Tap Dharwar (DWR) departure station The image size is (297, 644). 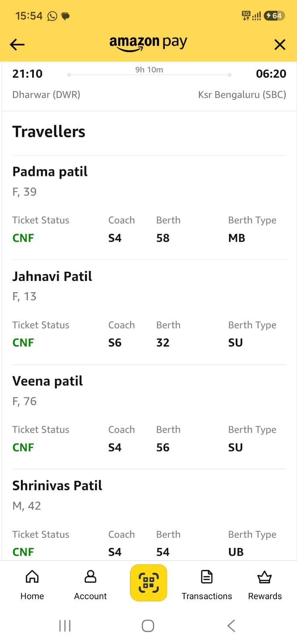tap(46, 95)
